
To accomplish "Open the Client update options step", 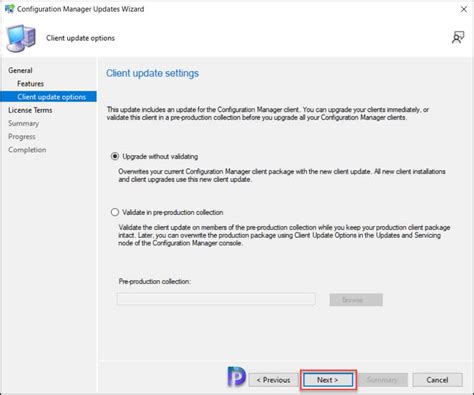I will tap(49, 97).
